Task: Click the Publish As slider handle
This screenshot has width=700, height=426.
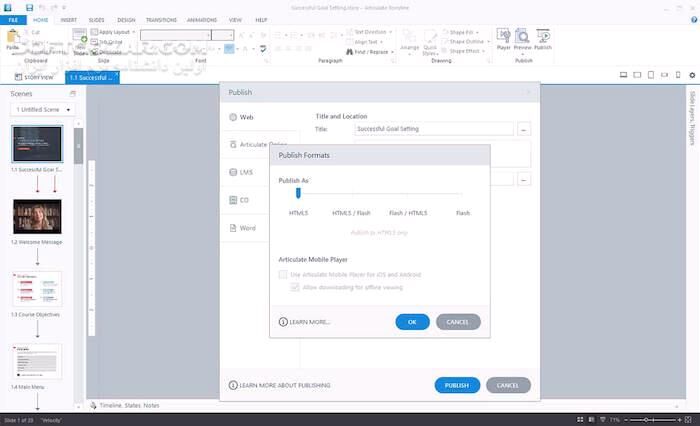Action: click(298, 193)
